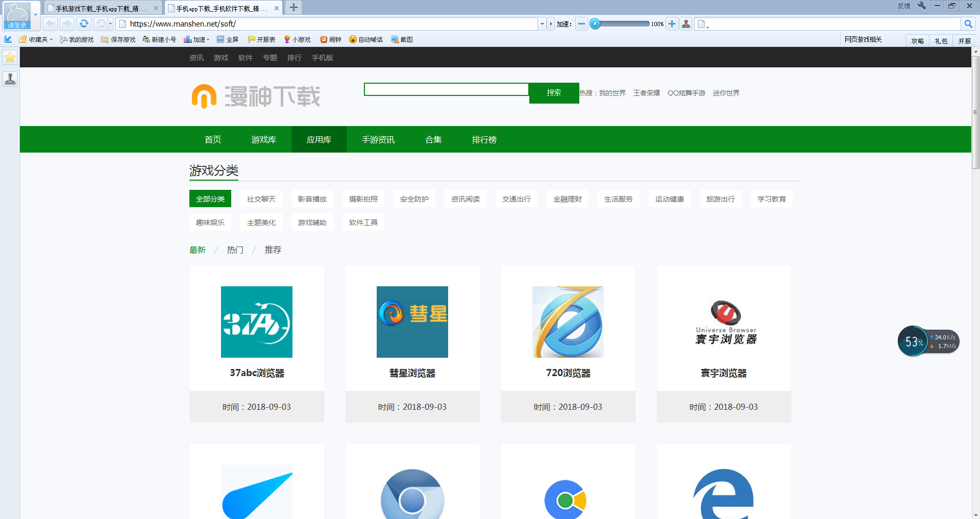Filter by 学习教育 category
This screenshot has width=980, height=519.
click(x=772, y=199)
